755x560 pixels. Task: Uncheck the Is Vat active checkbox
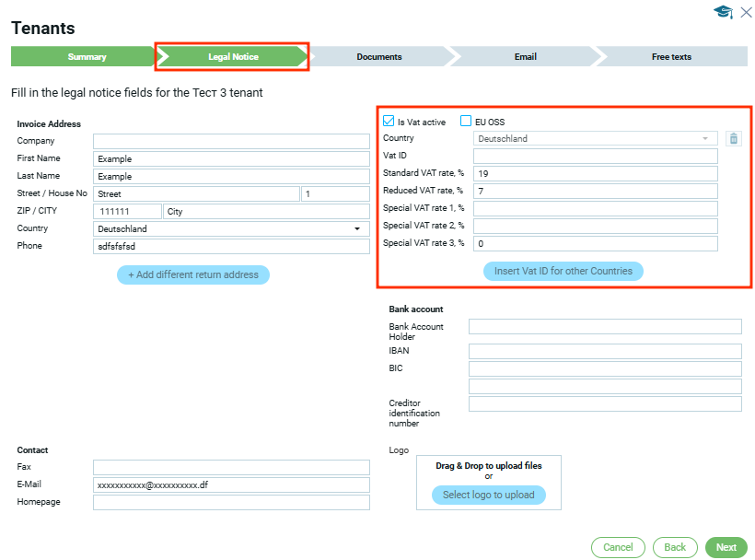[389, 122]
